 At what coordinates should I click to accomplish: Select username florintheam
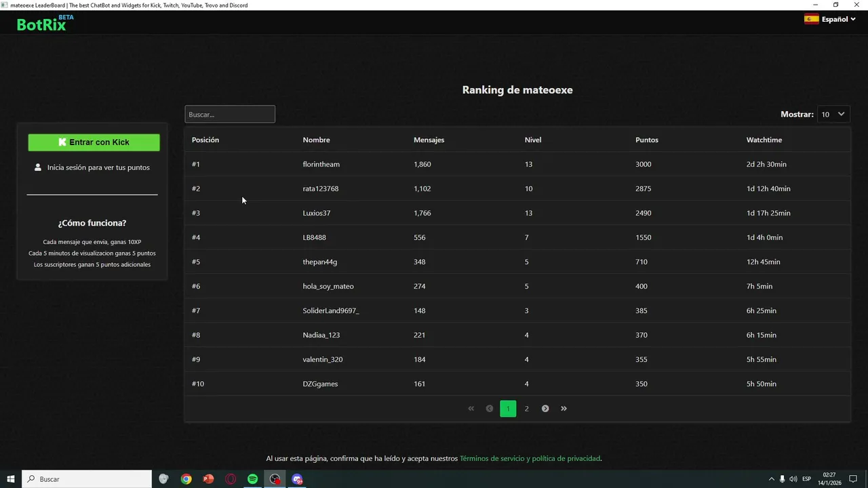pyautogui.click(x=321, y=164)
